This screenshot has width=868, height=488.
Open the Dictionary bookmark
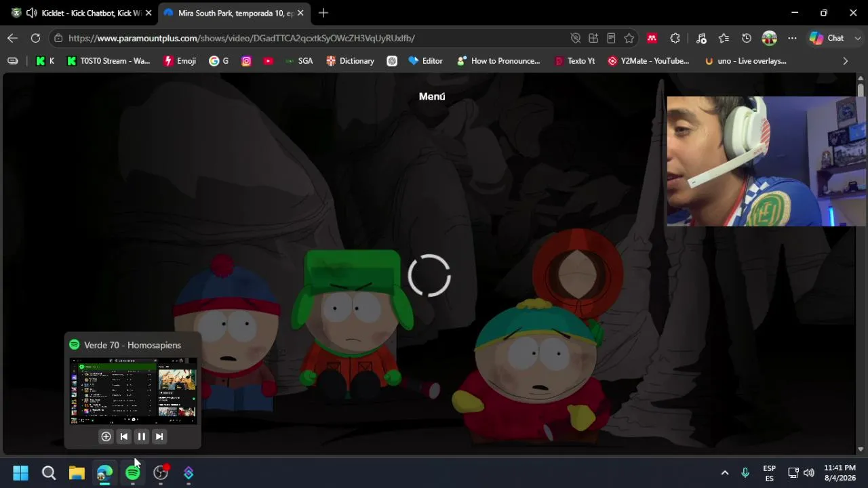pos(350,61)
